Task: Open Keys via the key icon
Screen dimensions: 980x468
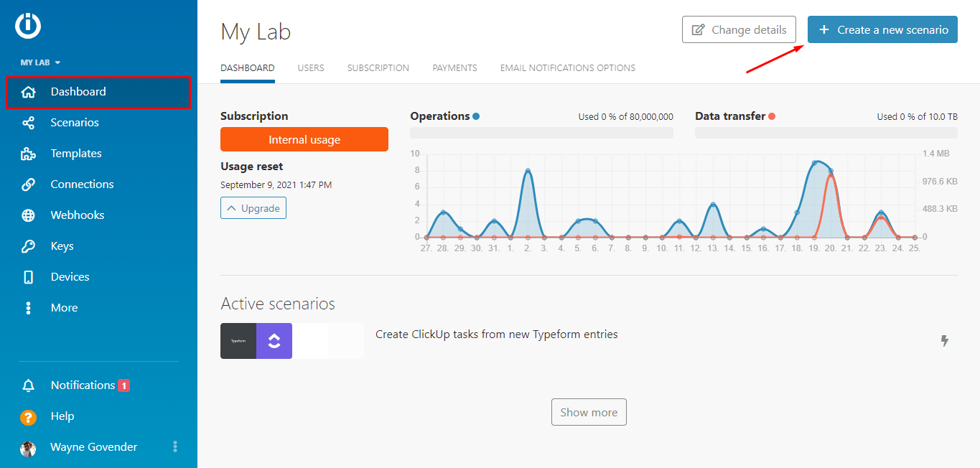Action: [x=29, y=246]
